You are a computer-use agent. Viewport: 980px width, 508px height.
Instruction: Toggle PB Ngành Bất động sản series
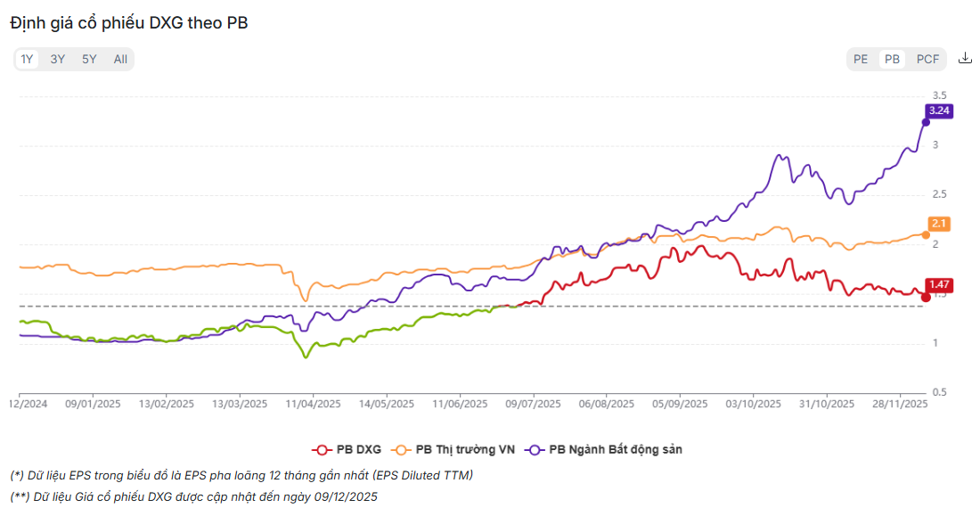[x=616, y=449]
